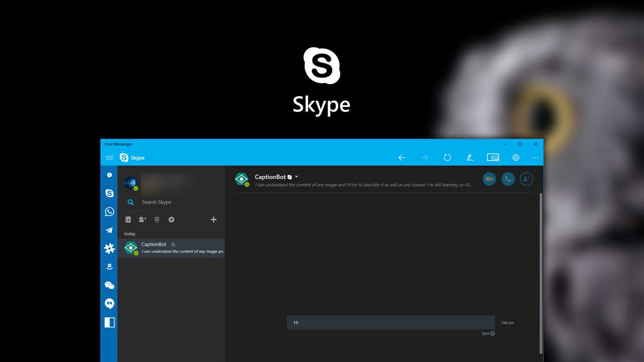644x362 pixels.
Task: Maximize the One Messenger window
Action: [520, 144]
